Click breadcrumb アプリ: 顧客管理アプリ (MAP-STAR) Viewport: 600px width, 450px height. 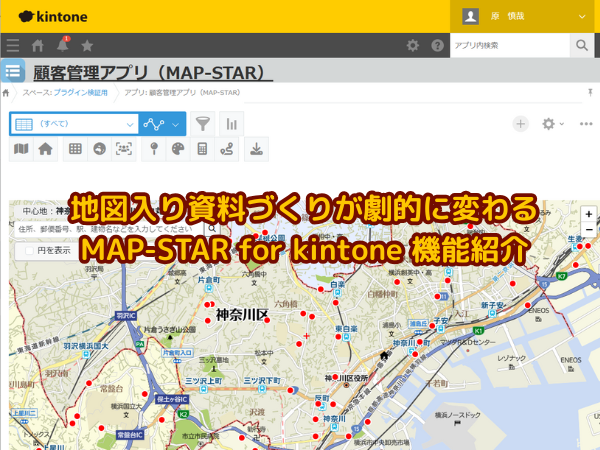click(x=182, y=93)
